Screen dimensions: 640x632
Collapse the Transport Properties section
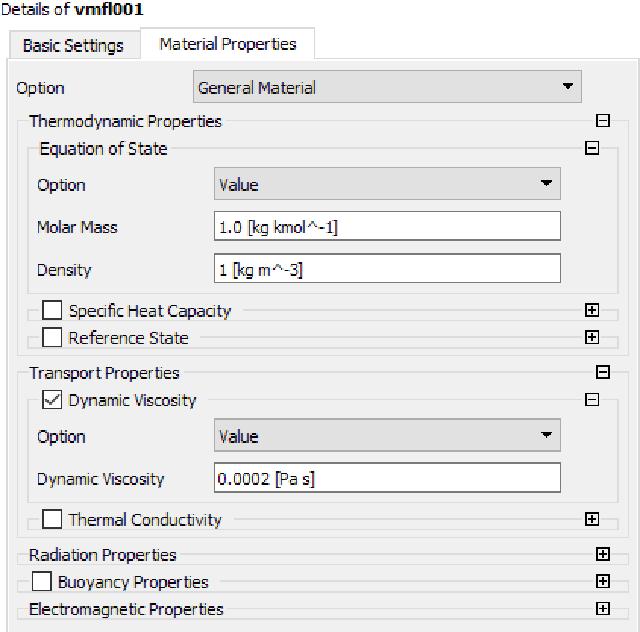click(x=602, y=372)
